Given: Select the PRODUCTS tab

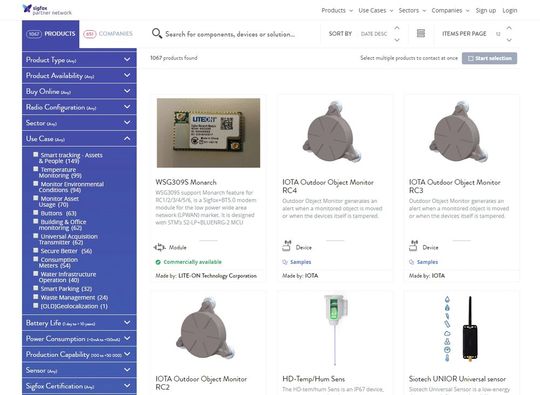Looking at the screenshot, I should 51,34.
